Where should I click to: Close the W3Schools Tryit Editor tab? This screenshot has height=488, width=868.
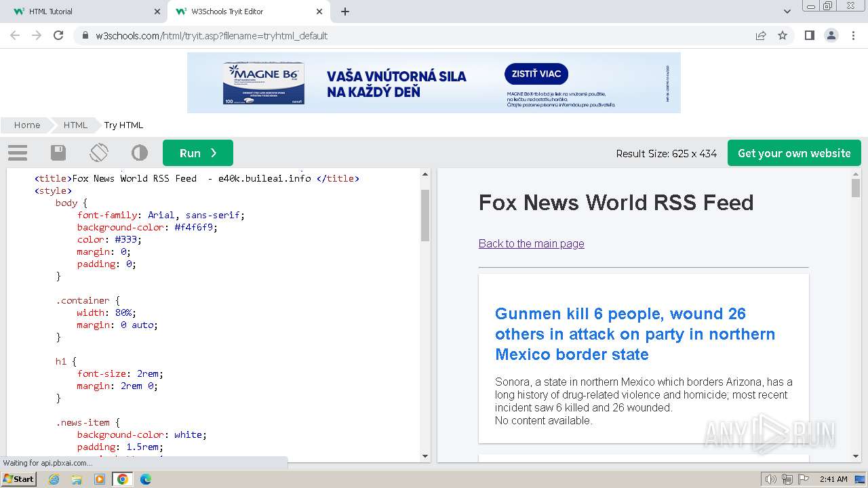pyautogui.click(x=319, y=12)
